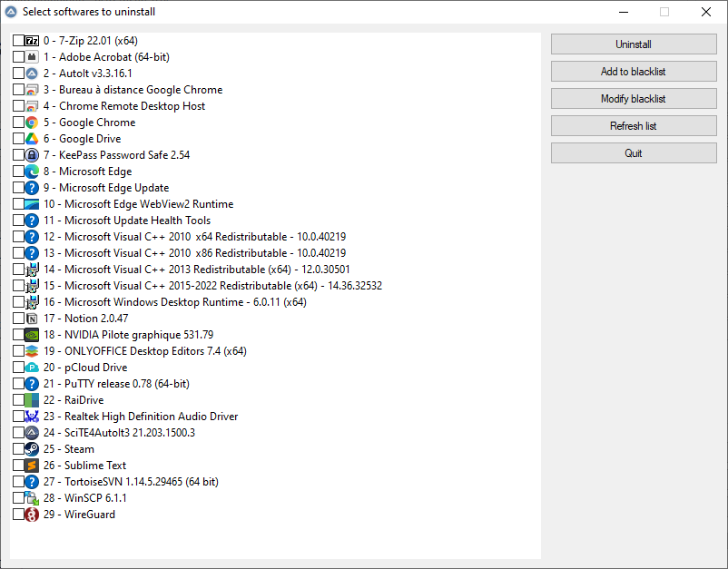
Task: Click the Microsoft Edge WebView2 Runtime icon
Action: [32, 204]
